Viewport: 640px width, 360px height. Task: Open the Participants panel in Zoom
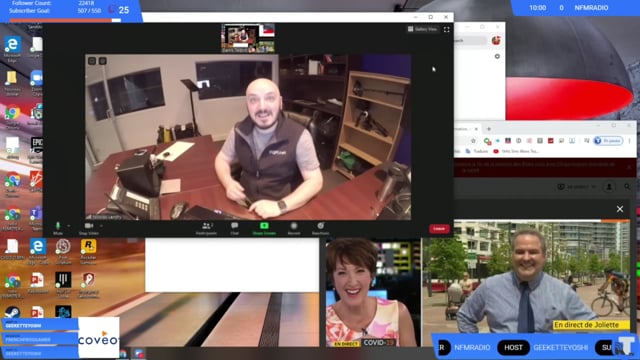(207, 228)
